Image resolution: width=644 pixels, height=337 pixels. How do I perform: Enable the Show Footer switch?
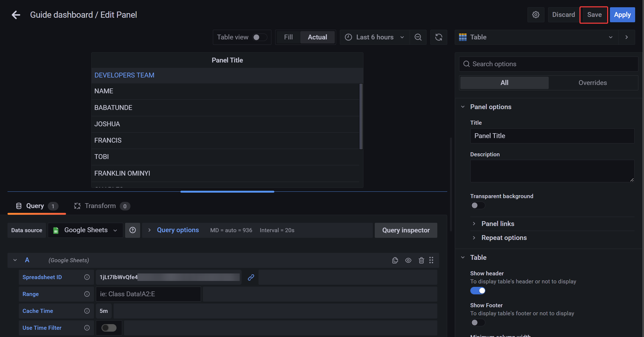pyautogui.click(x=478, y=323)
